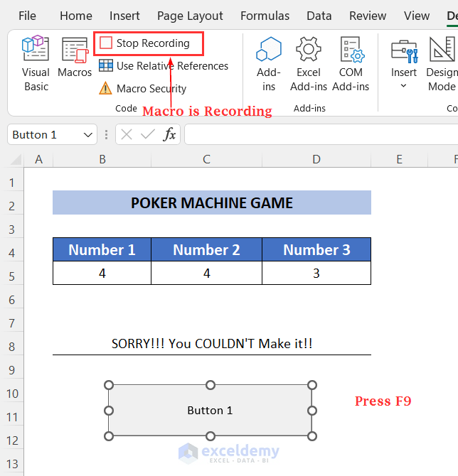Select the Number 3 header cell

(316, 249)
